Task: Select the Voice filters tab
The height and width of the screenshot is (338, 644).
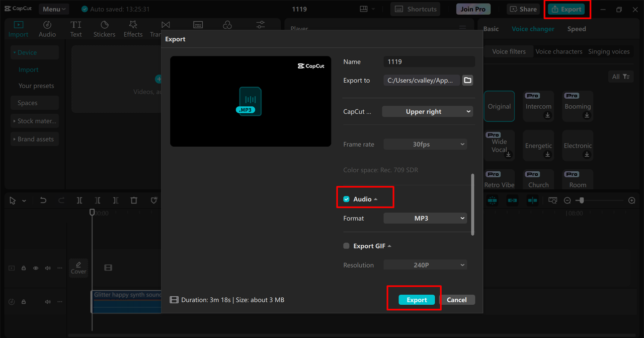Action: (509, 51)
